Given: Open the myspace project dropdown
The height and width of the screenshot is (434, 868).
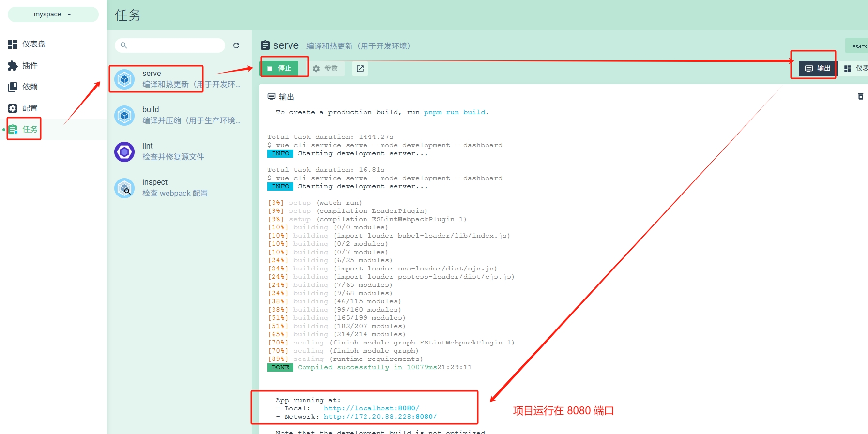Looking at the screenshot, I should click(53, 15).
